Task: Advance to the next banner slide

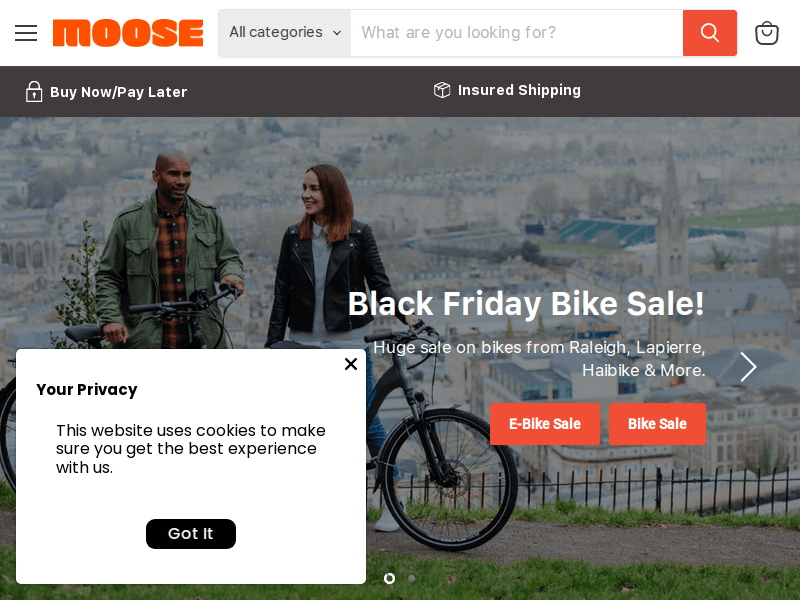Action: click(x=748, y=367)
